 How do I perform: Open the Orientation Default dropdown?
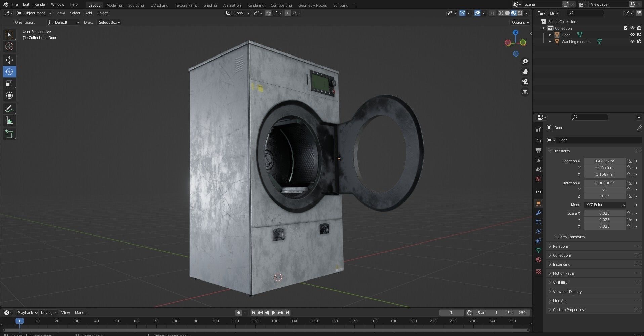click(x=63, y=22)
